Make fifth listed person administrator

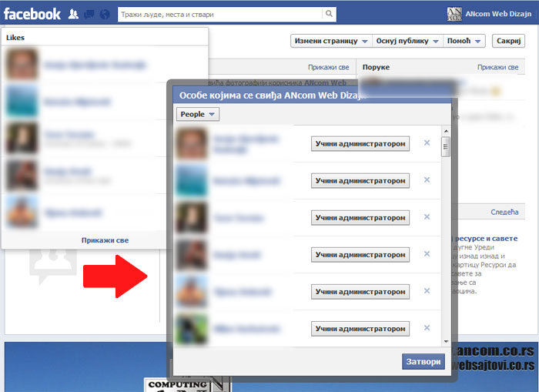pos(360,292)
